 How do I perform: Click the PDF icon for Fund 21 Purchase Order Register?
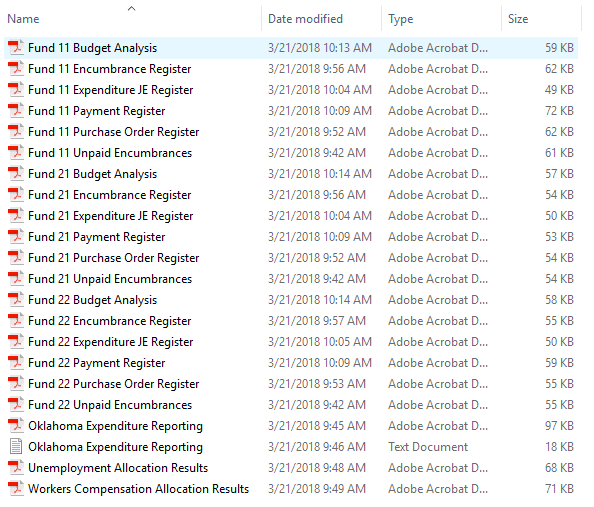[16, 258]
